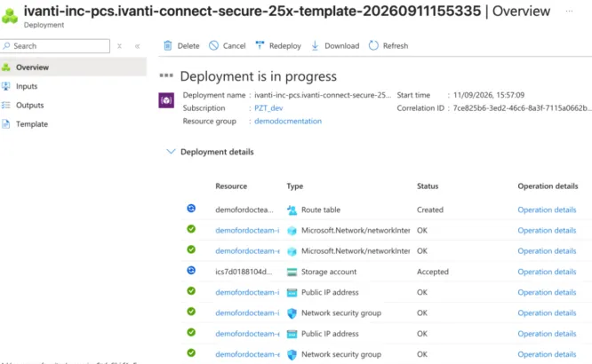Image resolution: width=592 pixels, height=364 pixels.
Task: Click the first Network security group shield icon
Action: click(x=292, y=313)
